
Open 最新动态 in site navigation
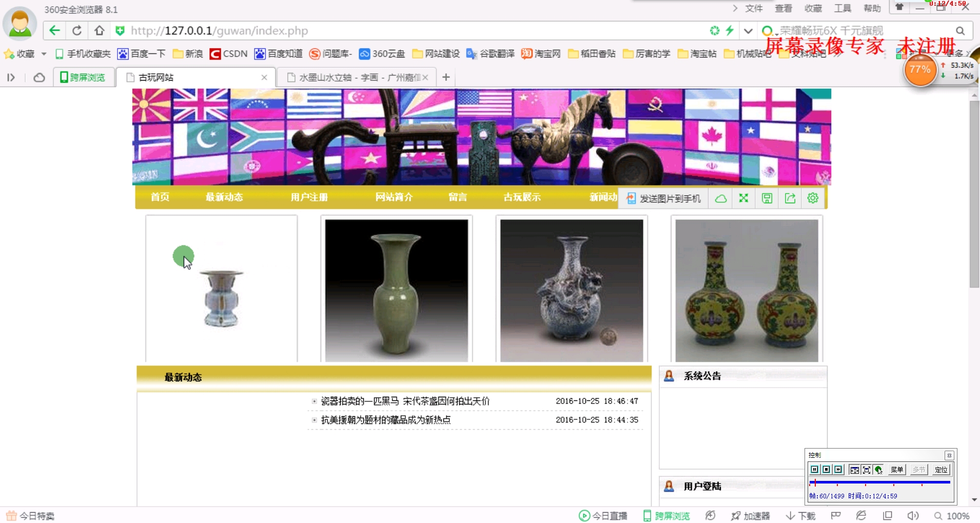pyautogui.click(x=224, y=197)
